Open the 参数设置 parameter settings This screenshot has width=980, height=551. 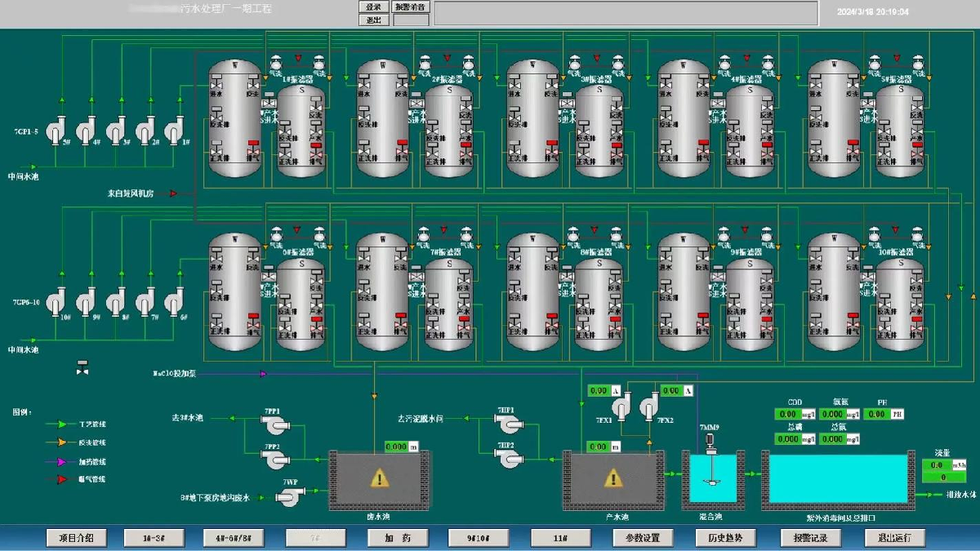pyautogui.click(x=643, y=538)
